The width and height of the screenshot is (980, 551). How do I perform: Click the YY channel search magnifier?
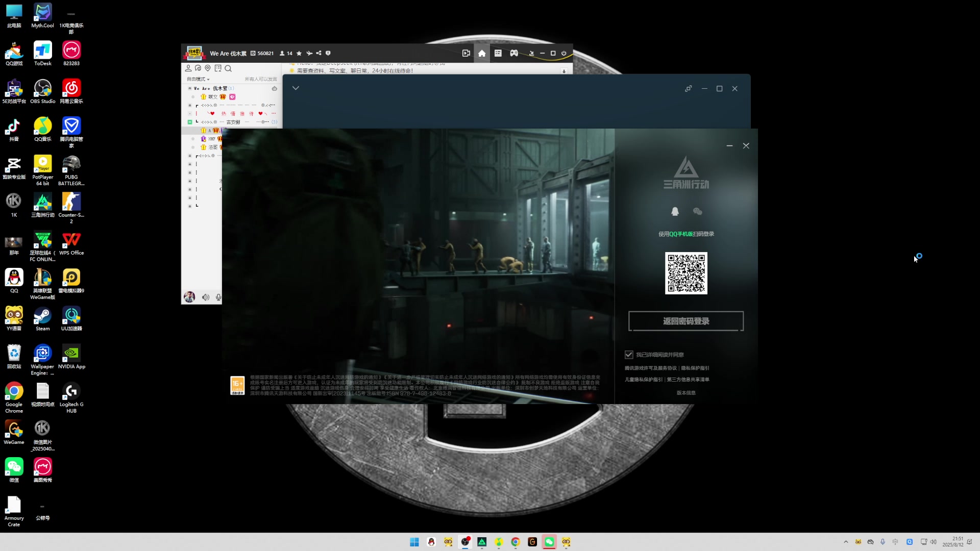pyautogui.click(x=228, y=68)
